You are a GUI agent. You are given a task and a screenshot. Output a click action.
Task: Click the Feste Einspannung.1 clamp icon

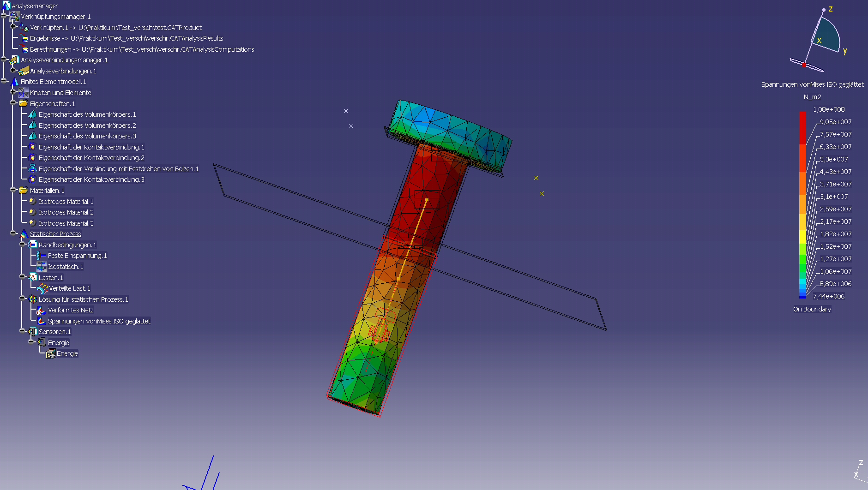point(42,255)
